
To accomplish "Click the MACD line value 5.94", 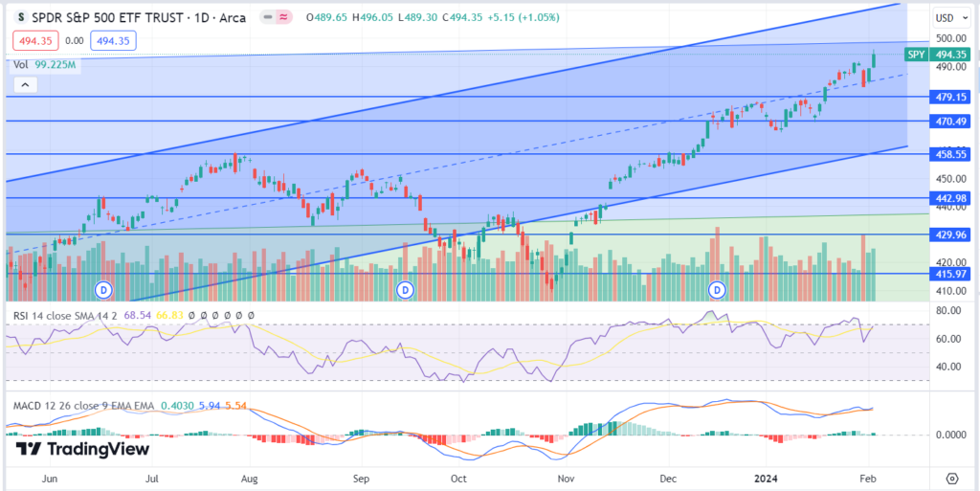I will coord(209,406).
